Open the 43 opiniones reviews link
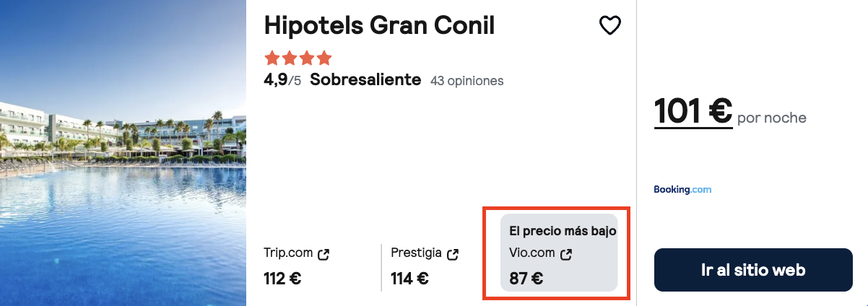This screenshot has width=868, height=306. (x=466, y=81)
